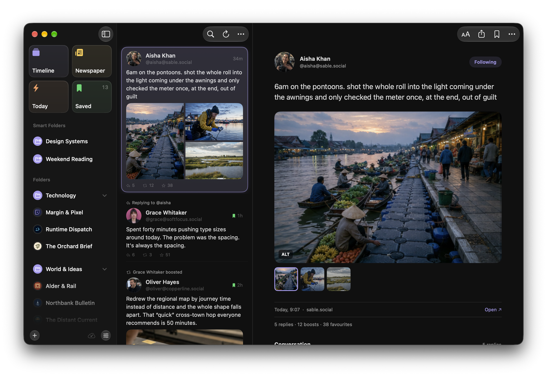
Task: Open post on sable.social via Open link
Action: pos(493,309)
